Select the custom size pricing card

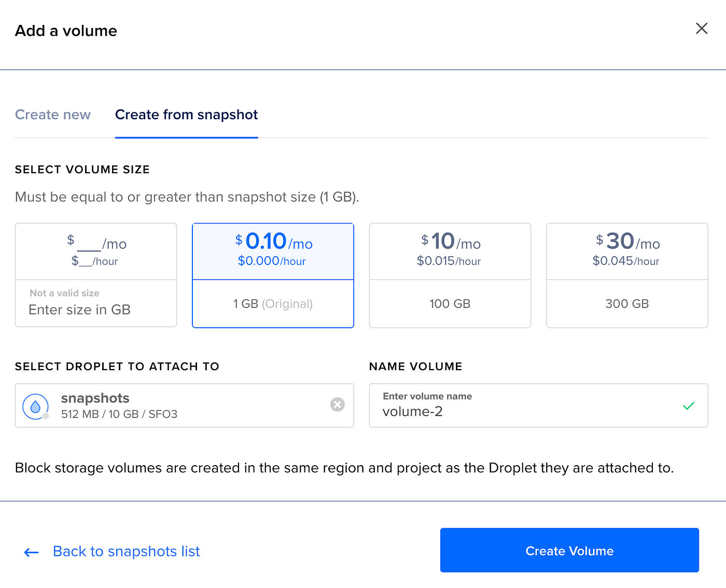click(x=96, y=251)
